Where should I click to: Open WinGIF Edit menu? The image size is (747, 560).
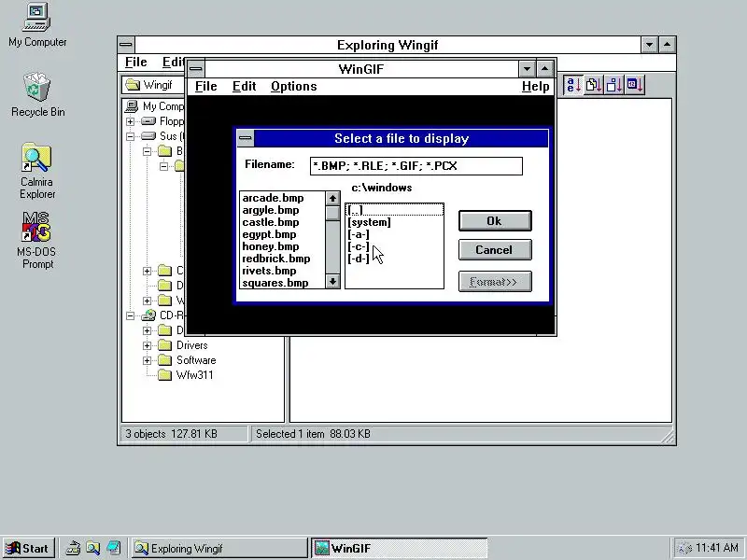(x=244, y=87)
